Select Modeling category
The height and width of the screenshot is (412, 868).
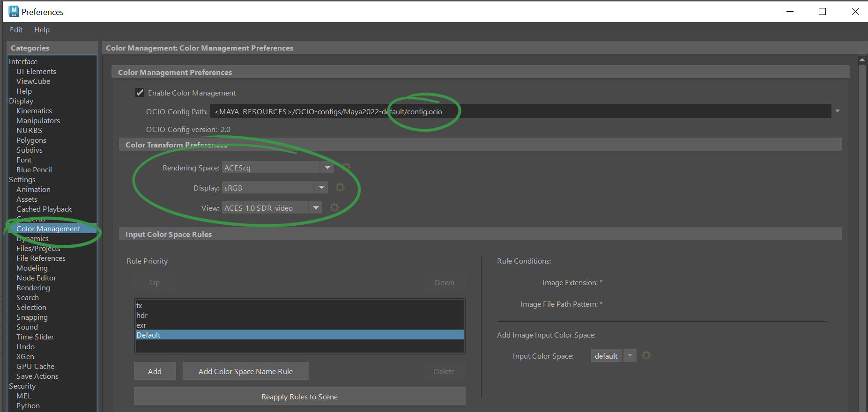pos(32,268)
